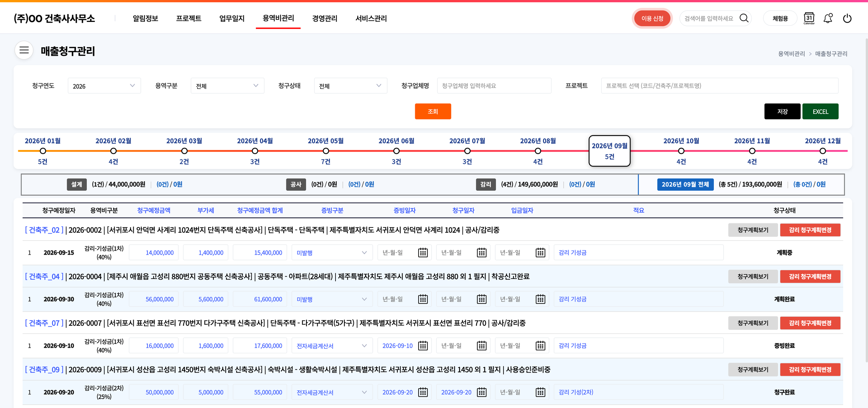This screenshot has height=408, width=868.
Task: Select 2026년 10월 timeline marker
Action: point(681,151)
